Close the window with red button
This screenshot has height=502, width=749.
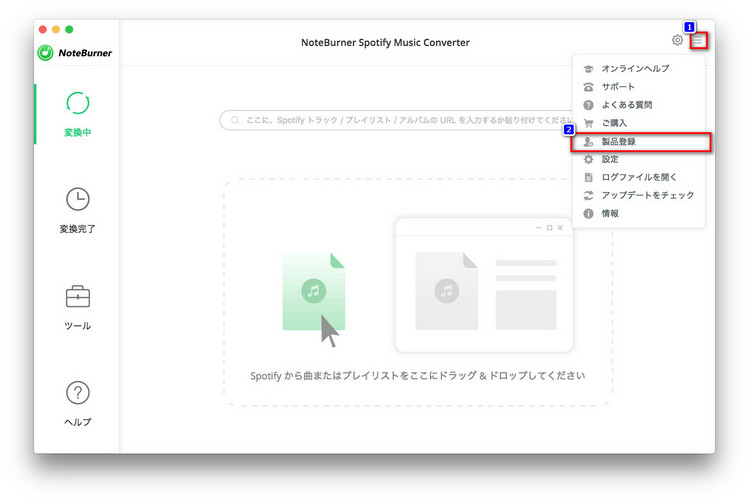[43, 30]
